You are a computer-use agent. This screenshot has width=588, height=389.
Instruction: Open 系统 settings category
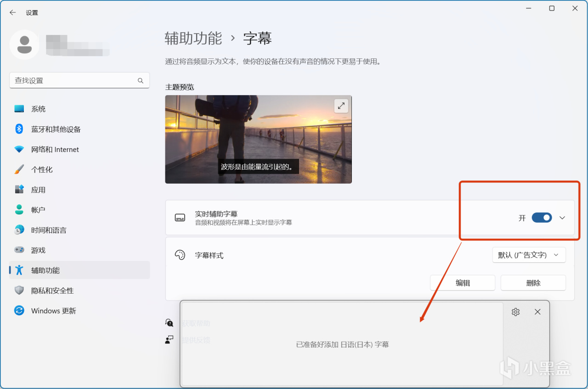pos(79,109)
